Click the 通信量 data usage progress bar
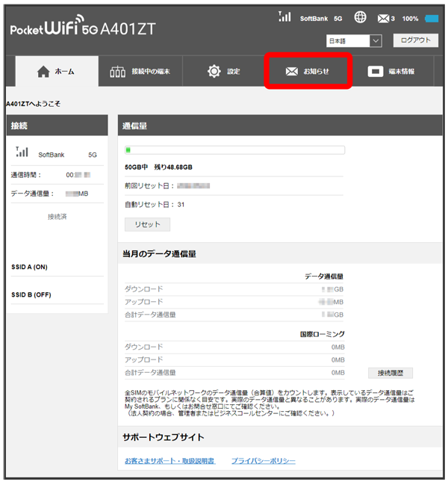Viewport: 448px width, 482px height. pos(234,150)
